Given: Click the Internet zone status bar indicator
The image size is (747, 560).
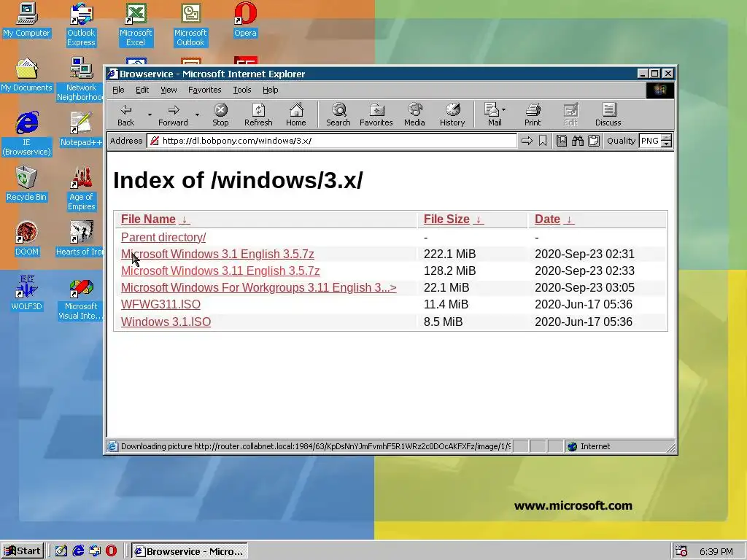Looking at the screenshot, I should click(x=589, y=446).
